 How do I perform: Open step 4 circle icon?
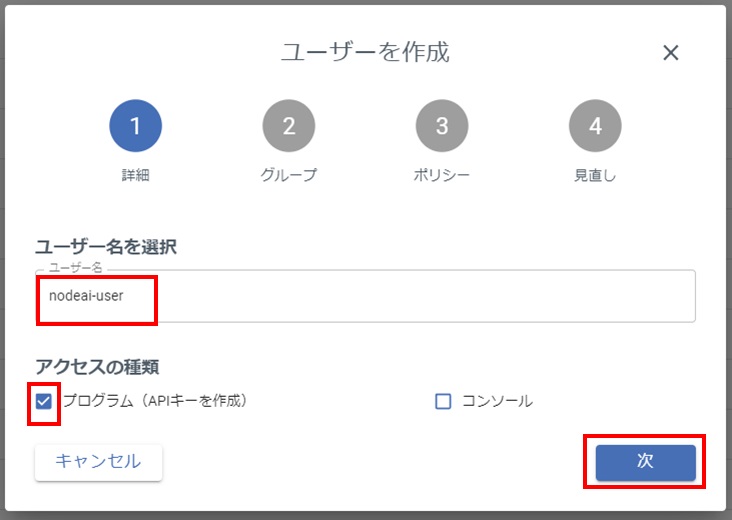595,126
